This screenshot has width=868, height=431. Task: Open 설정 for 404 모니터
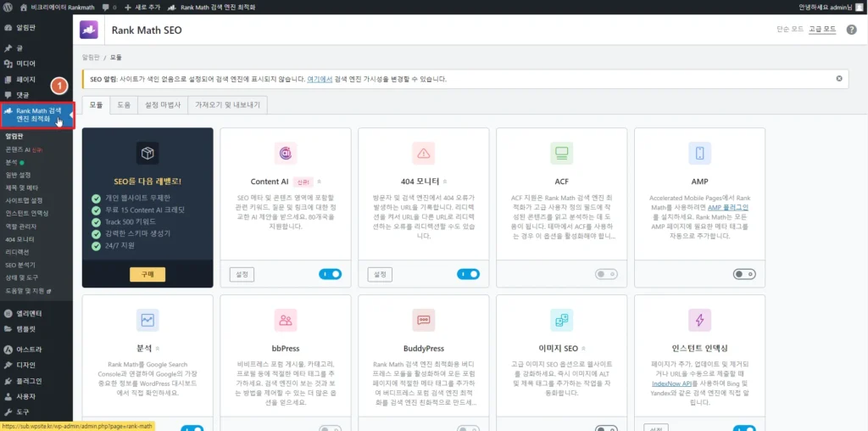(x=380, y=274)
